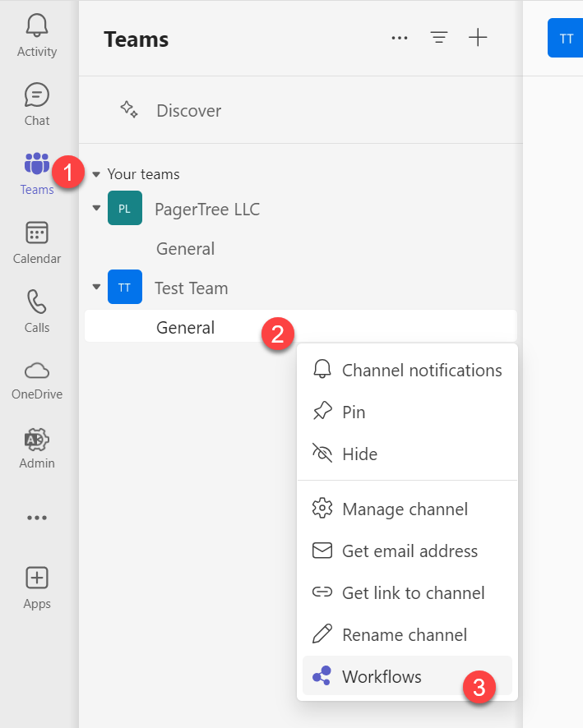This screenshot has width=583, height=728.
Task: Open the General channel under PagerTree LLC
Action: tap(185, 248)
